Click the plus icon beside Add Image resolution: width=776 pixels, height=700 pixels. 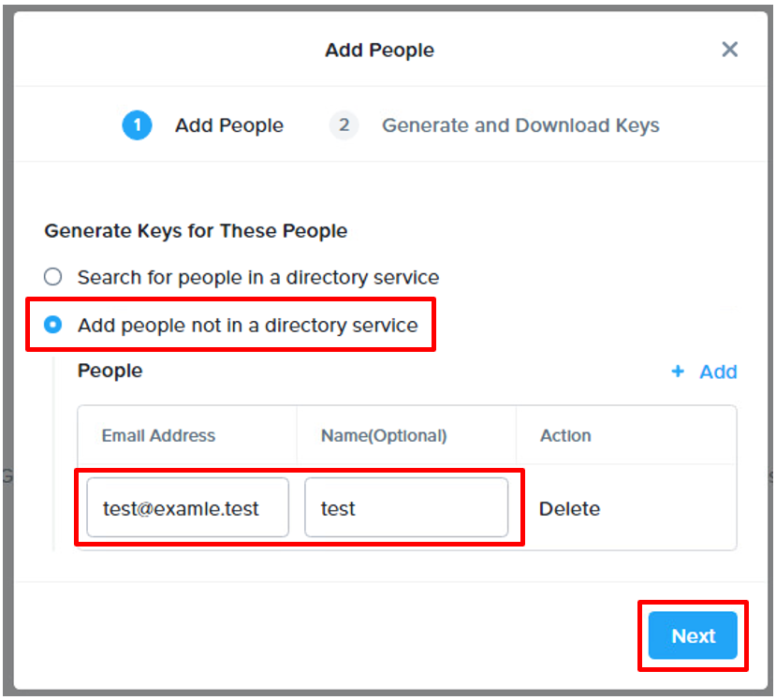pos(678,371)
